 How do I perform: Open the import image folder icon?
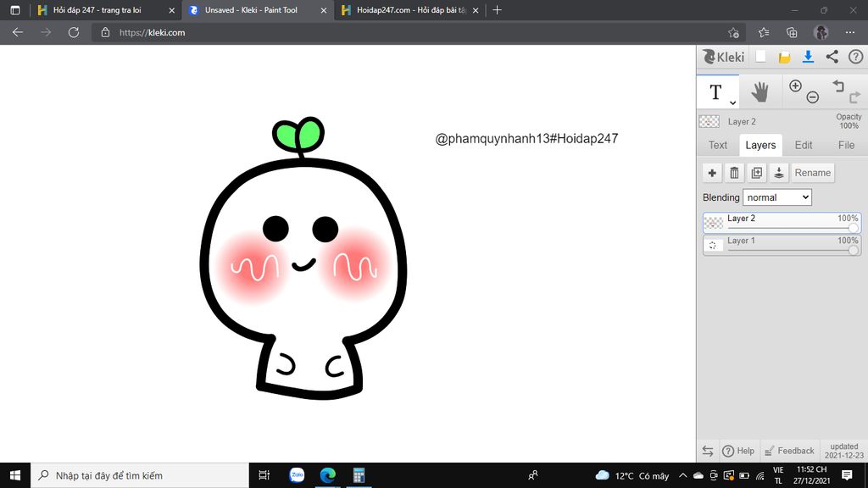(784, 57)
